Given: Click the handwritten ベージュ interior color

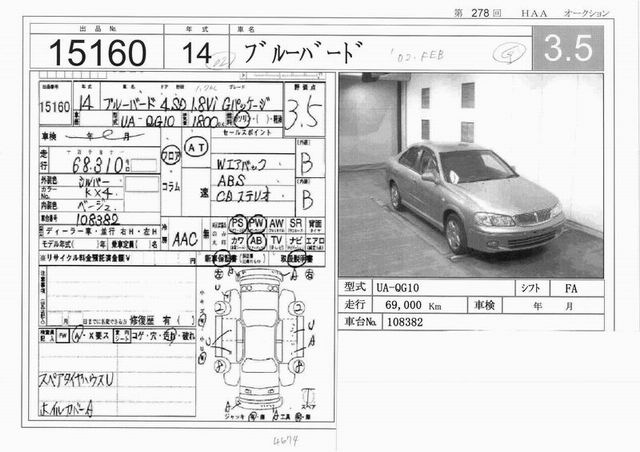Looking at the screenshot, I should click(x=98, y=205).
